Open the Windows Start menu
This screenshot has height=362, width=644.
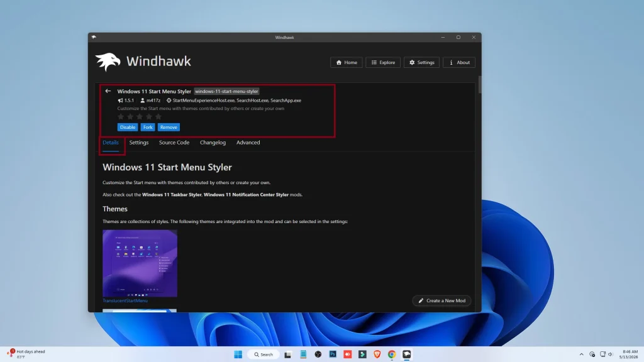tap(238, 354)
